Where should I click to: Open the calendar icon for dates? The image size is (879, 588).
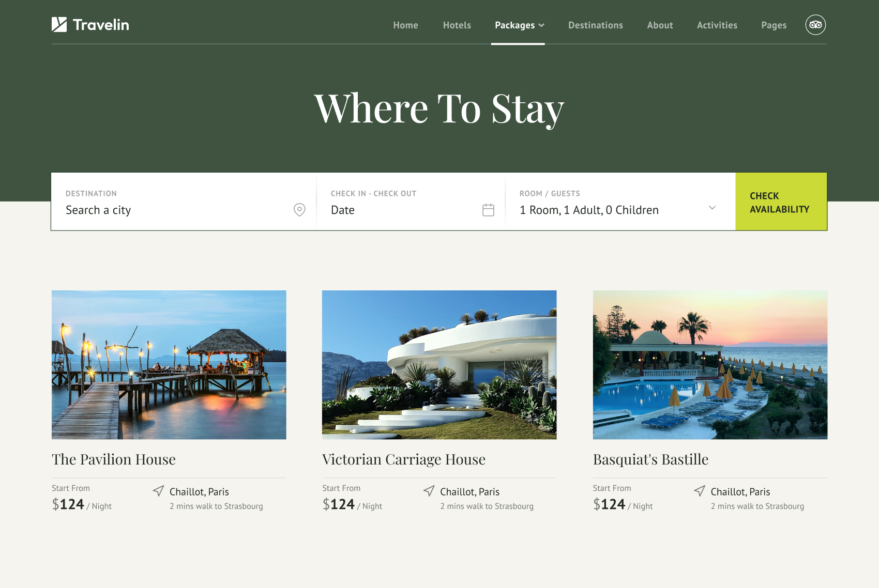pyautogui.click(x=488, y=209)
